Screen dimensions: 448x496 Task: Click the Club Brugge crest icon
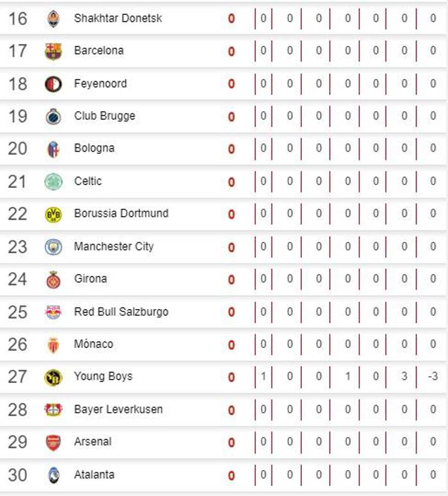click(x=53, y=117)
